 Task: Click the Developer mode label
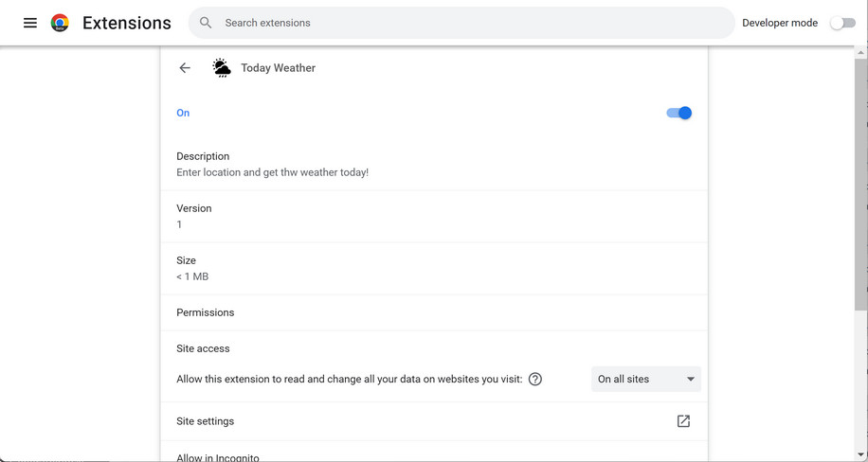point(779,23)
